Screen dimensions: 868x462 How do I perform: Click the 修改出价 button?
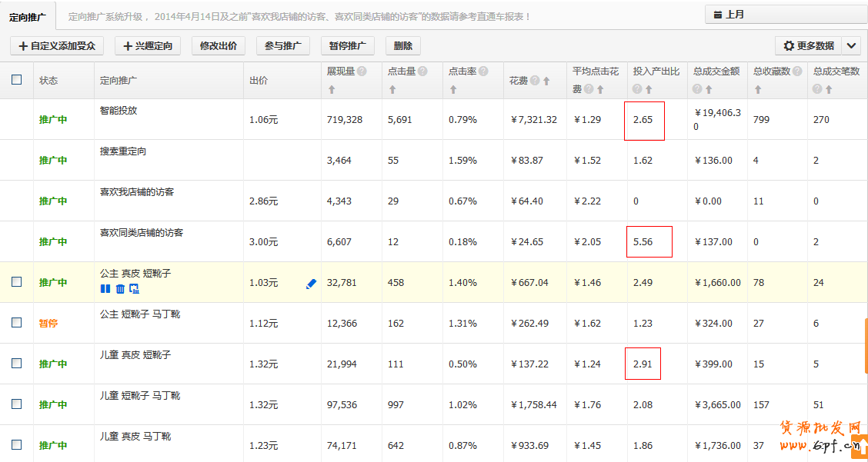pyautogui.click(x=219, y=46)
